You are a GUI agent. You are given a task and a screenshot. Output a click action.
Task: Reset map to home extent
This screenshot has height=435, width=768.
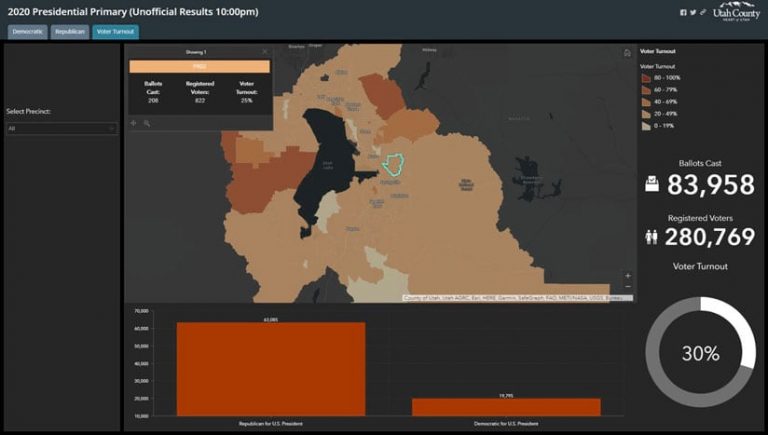(627, 53)
